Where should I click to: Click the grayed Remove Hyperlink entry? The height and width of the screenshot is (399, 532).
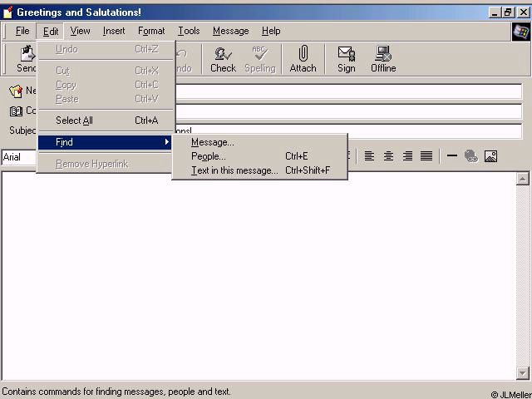(x=106, y=164)
